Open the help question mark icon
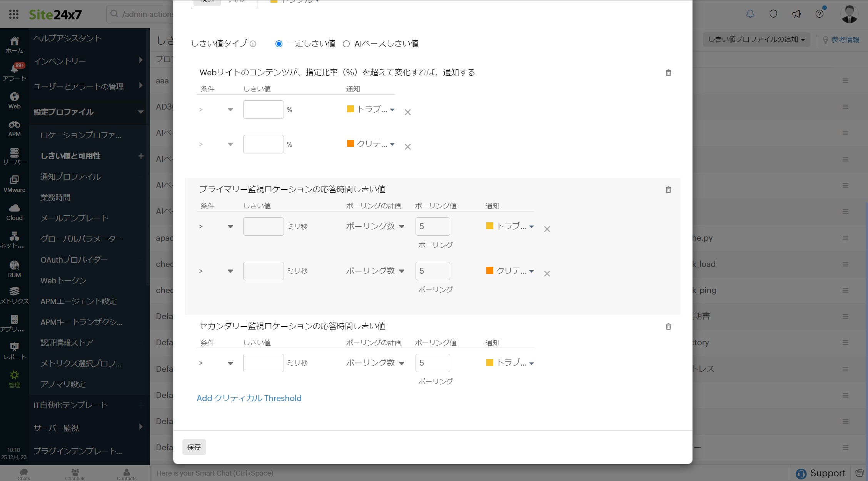The width and height of the screenshot is (868, 481). [819, 14]
